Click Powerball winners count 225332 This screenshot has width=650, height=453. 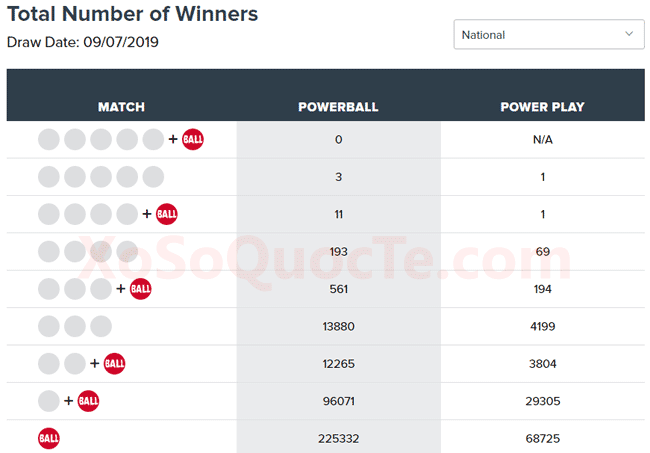click(338, 438)
